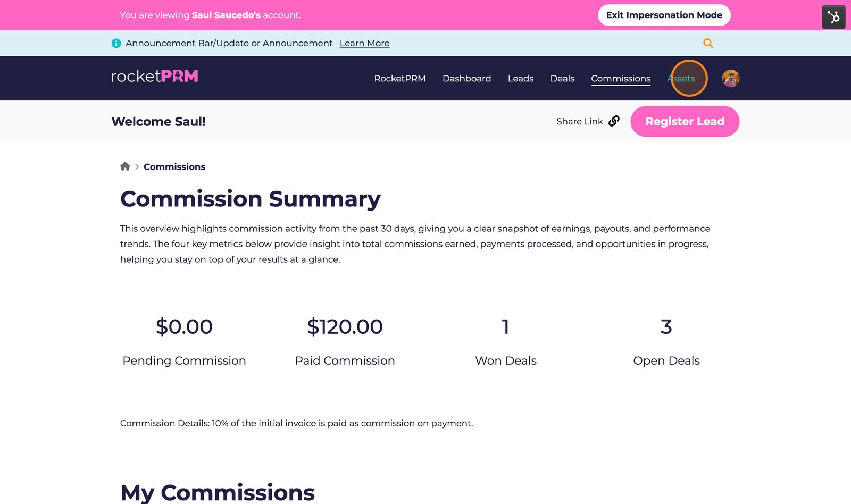Open the Leads page

pos(521,78)
